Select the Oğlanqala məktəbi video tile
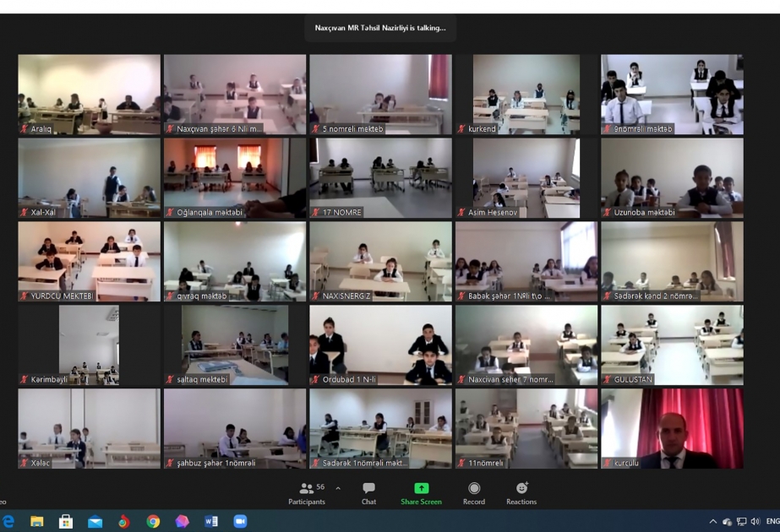The height and width of the screenshot is (532, 780). click(x=235, y=178)
